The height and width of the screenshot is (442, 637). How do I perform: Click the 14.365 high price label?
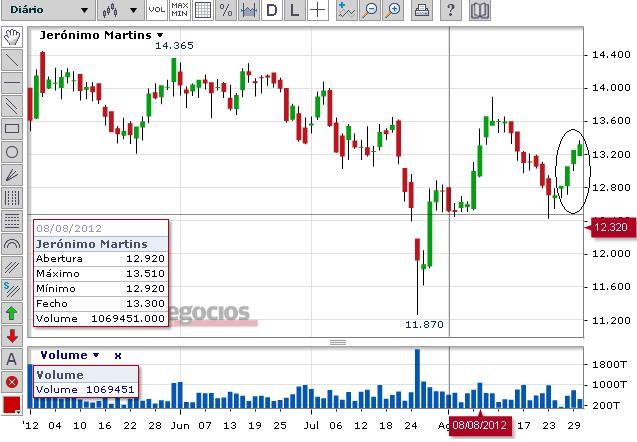pyautogui.click(x=174, y=46)
